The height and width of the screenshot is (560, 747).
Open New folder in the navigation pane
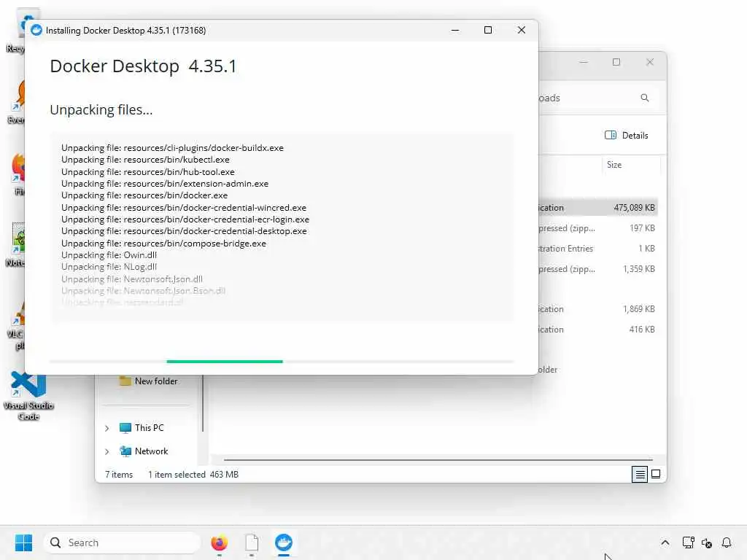pyautogui.click(x=148, y=381)
